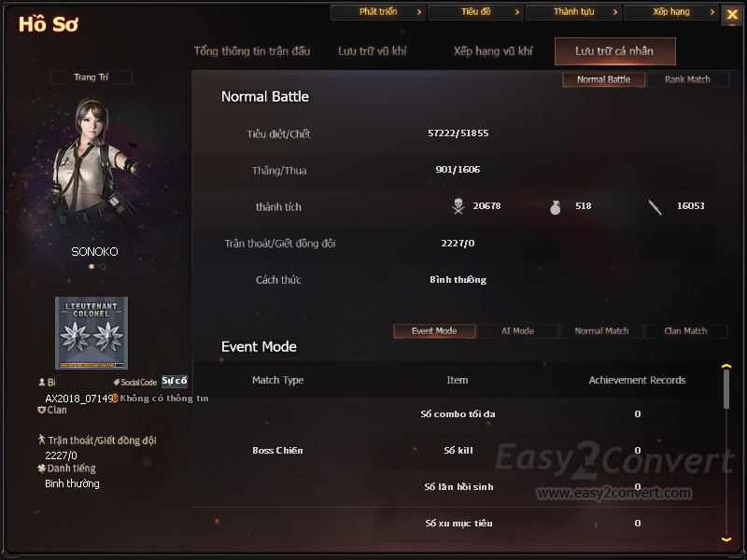The height and width of the screenshot is (560, 747).
Task: Click the Danh tiếng reputation icon
Action: [41, 469]
